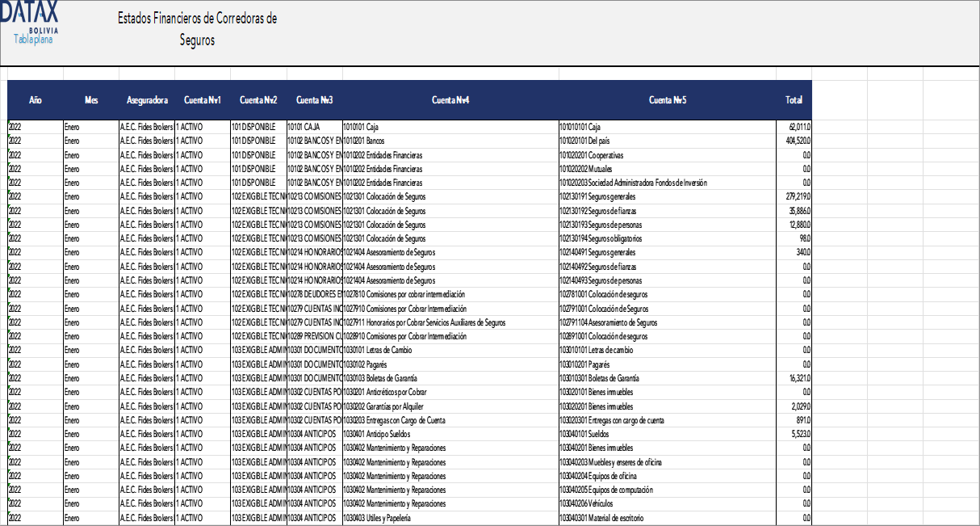Select the total value 2,029.0
Screen dimensions: 980x526
(x=794, y=406)
